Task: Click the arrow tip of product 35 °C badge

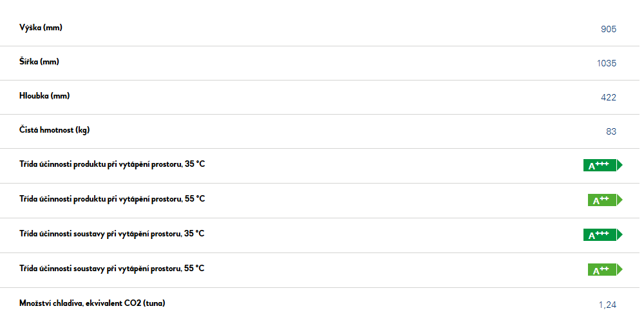Action: (620, 165)
